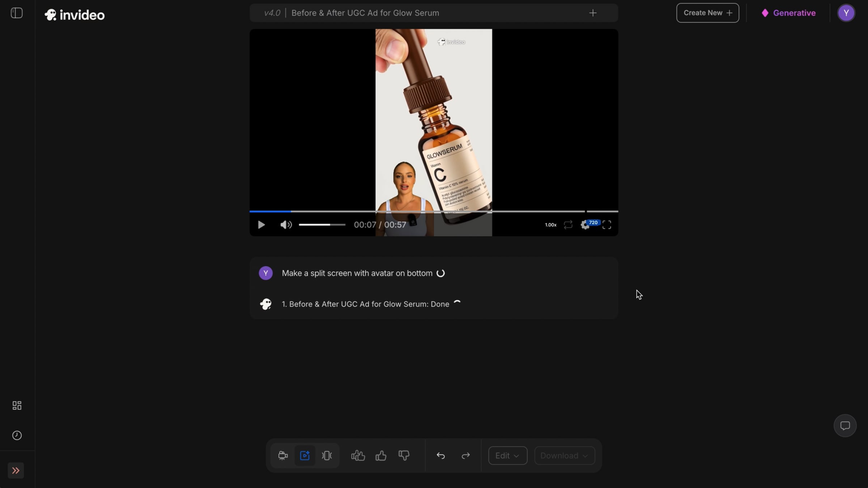Open step 1 Before & After UGC Ad status

[x=365, y=304]
